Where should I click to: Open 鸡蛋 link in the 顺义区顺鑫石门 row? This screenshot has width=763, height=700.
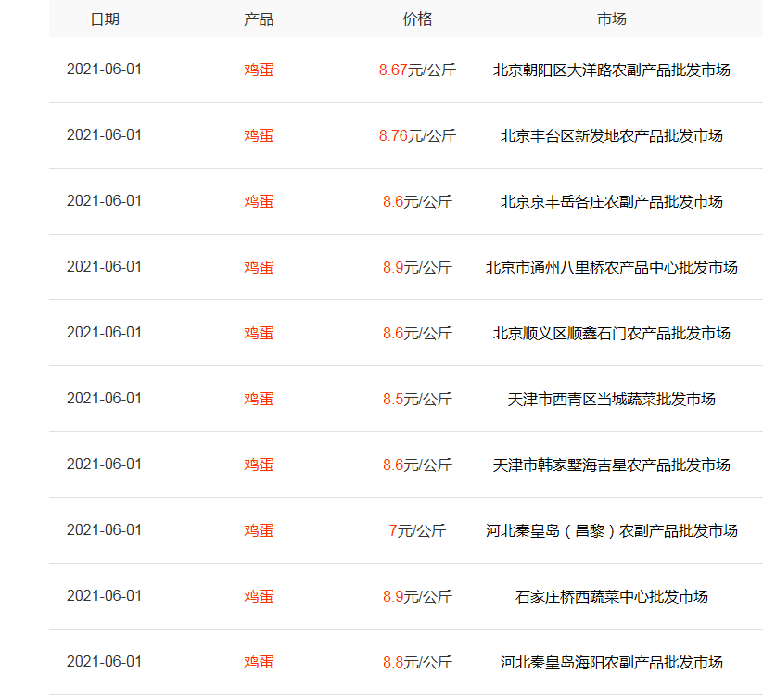click(259, 333)
